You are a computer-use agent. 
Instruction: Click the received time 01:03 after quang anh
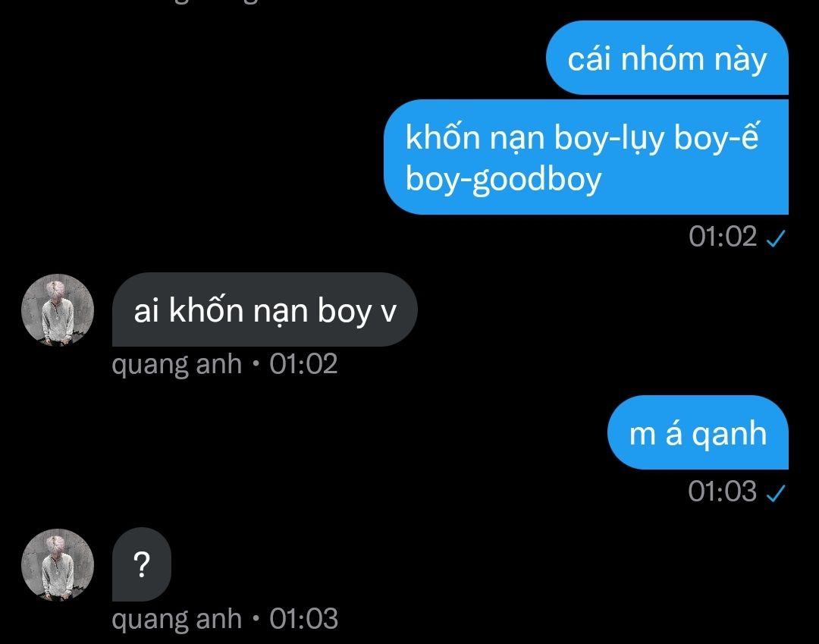303,619
